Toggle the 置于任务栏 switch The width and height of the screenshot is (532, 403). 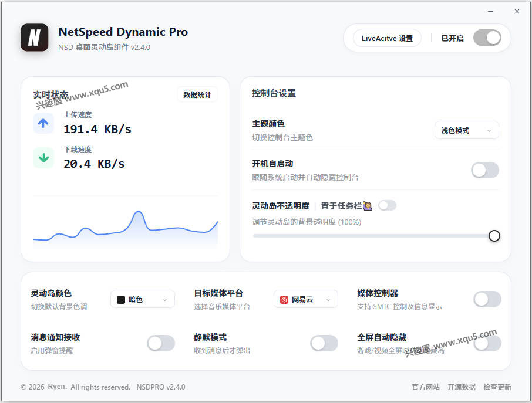point(387,205)
